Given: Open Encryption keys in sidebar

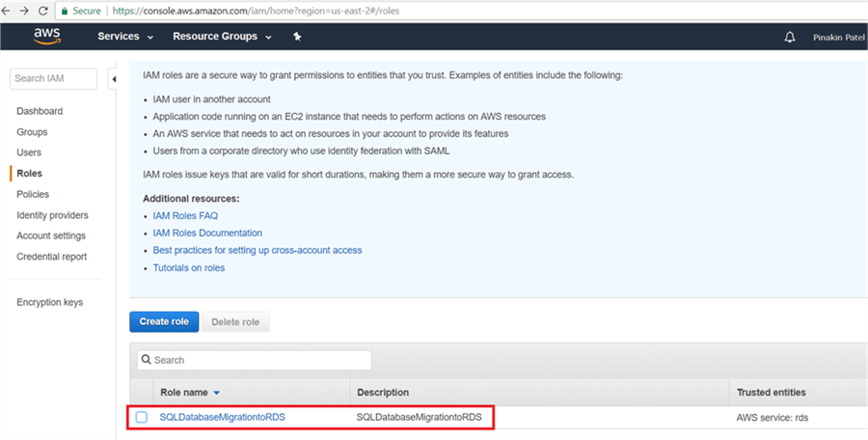Looking at the screenshot, I should point(50,302).
